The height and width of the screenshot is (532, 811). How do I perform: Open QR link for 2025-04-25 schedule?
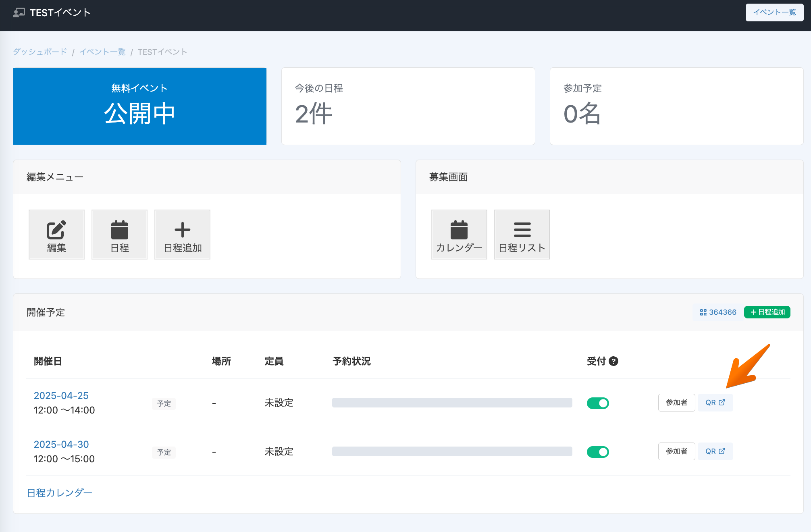point(715,403)
